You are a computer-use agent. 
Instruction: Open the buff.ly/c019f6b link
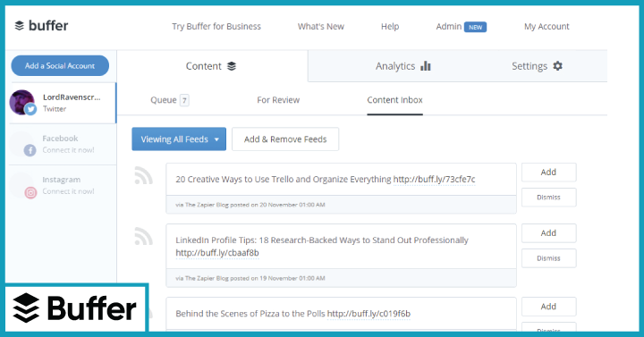coord(369,314)
